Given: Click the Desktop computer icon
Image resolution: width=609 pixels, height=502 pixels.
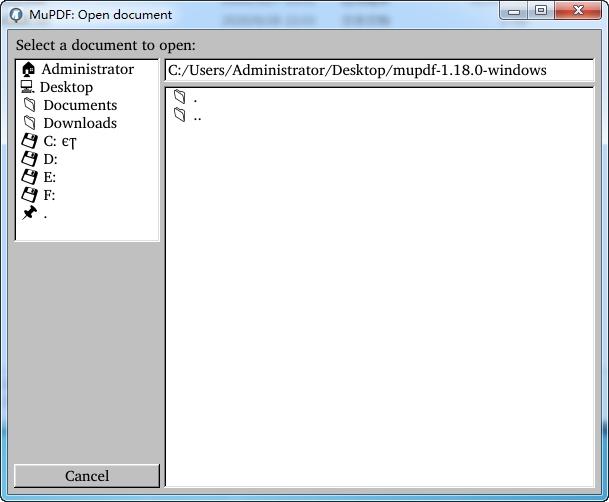Looking at the screenshot, I should (28, 87).
